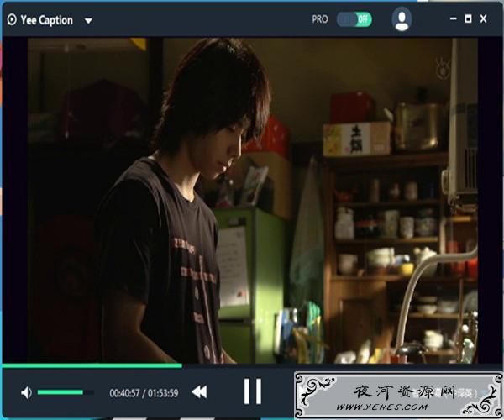Maximize the Yee Caption window
504x420 pixels.
[469, 19]
